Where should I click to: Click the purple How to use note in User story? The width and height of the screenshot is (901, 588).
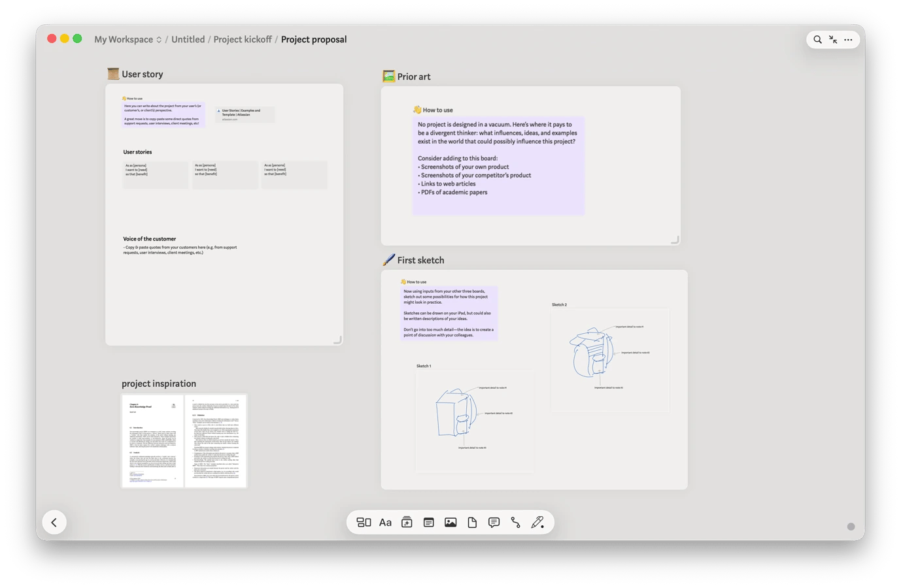163,114
